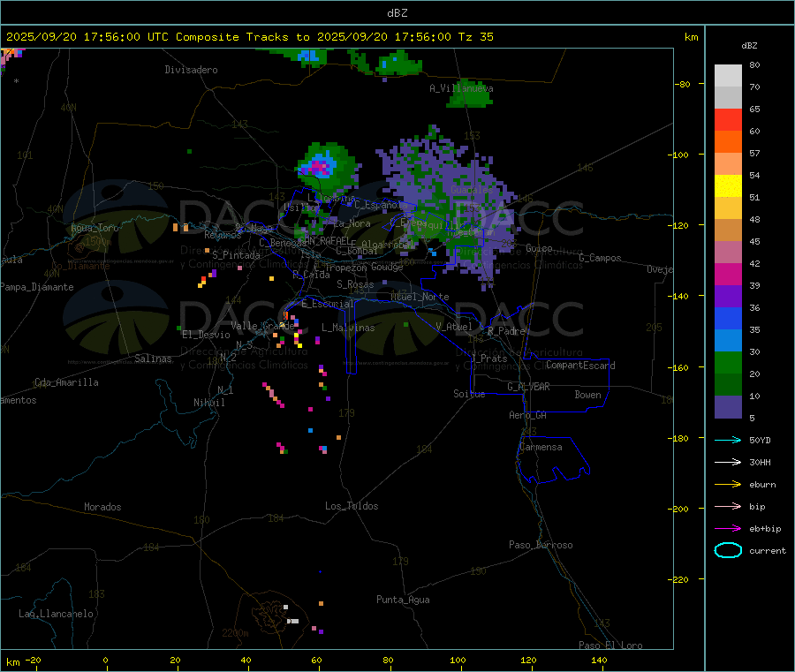Click the 'CompantEscard' map label
This screenshot has height=672, width=795.
580,366
